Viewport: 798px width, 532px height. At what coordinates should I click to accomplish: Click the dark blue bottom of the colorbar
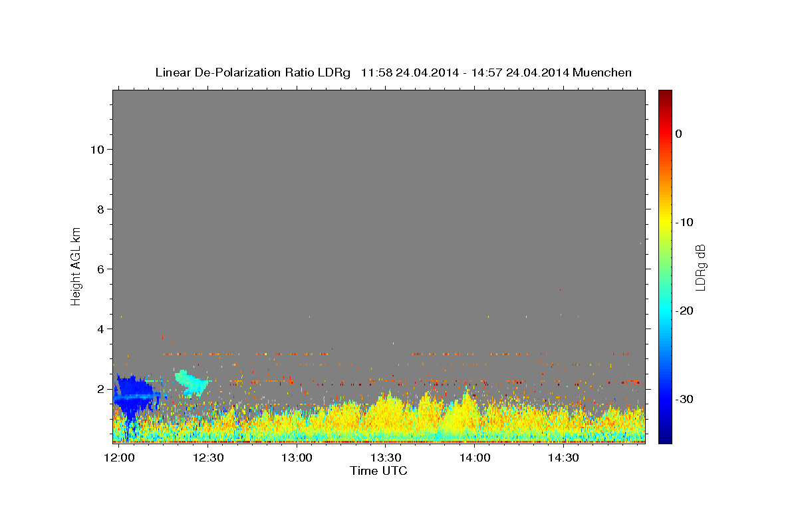click(665, 438)
